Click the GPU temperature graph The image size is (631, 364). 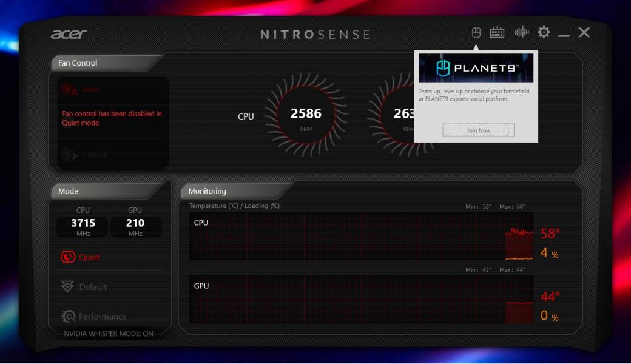pos(361,300)
